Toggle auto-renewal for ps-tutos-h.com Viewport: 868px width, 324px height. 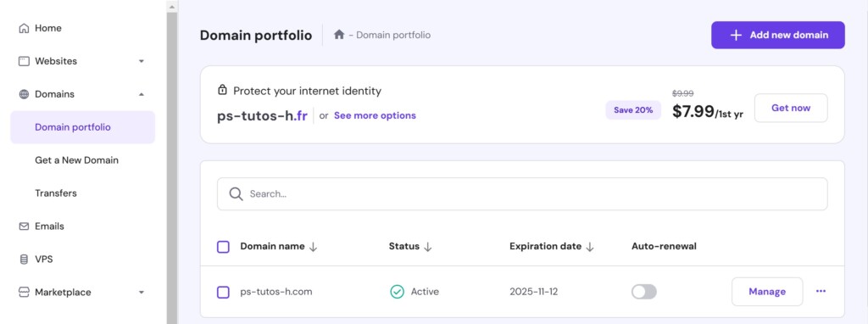644,292
